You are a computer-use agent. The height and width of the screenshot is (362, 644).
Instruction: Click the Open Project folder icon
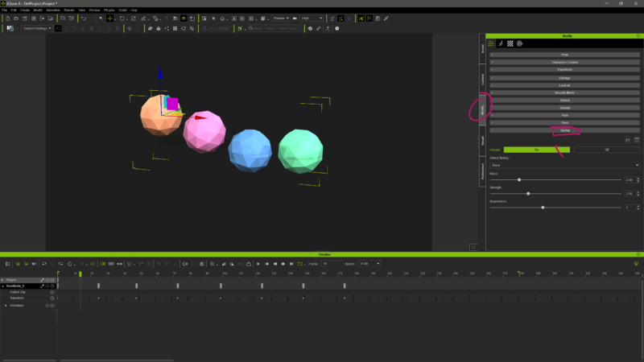[15, 18]
